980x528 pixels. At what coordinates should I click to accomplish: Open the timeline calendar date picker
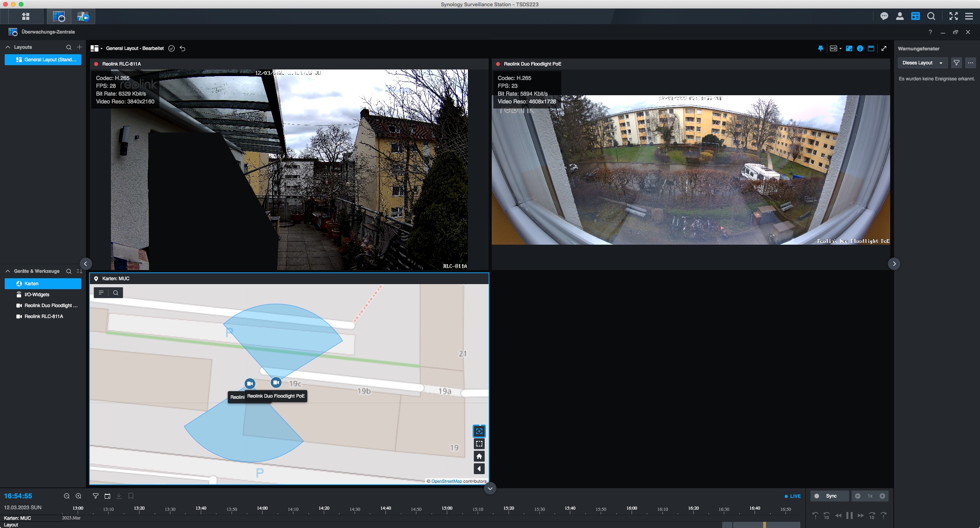click(x=107, y=496)
